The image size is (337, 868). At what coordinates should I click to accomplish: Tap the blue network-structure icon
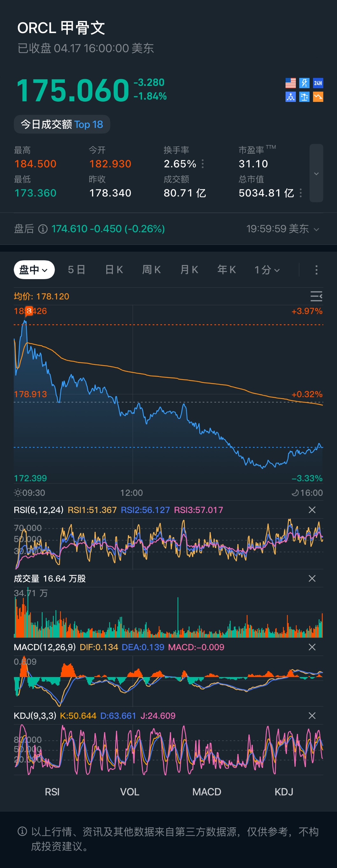(291, 97)
